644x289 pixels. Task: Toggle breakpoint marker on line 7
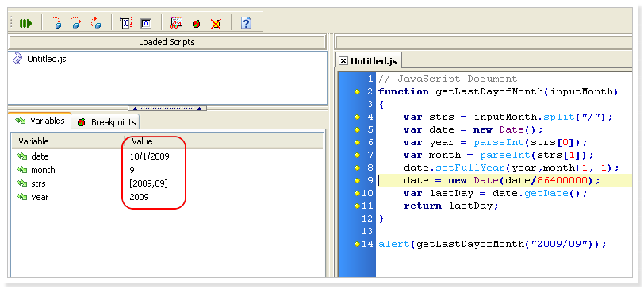tap(358, 156)
